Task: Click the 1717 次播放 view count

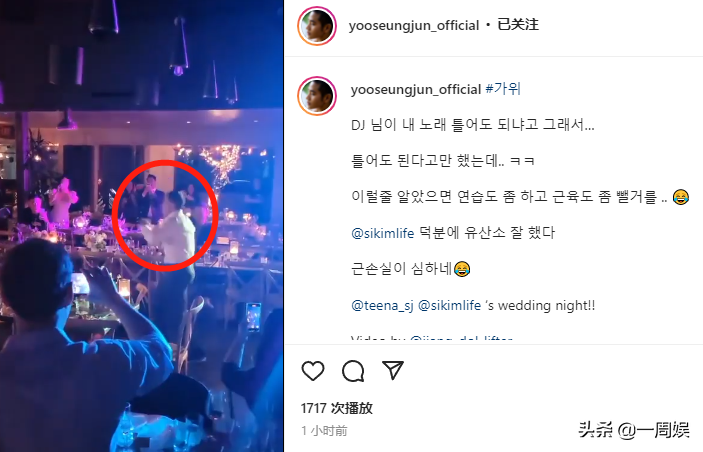Action: point(337,408)
